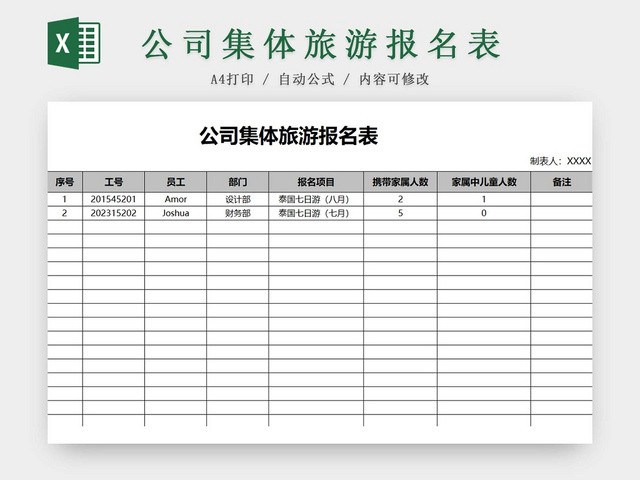The image size is (640, 480).
Task: Click family count cell in Amor's row
Action: (x=400, y=200)
